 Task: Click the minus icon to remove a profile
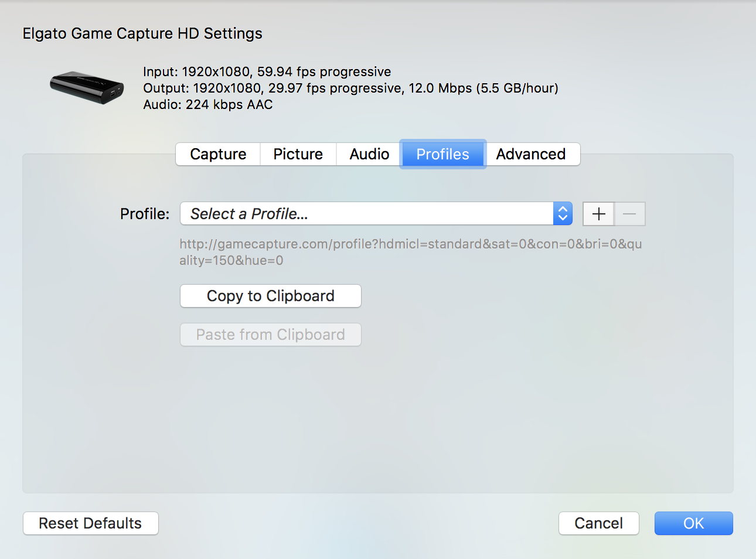click(x=629, y=214)
